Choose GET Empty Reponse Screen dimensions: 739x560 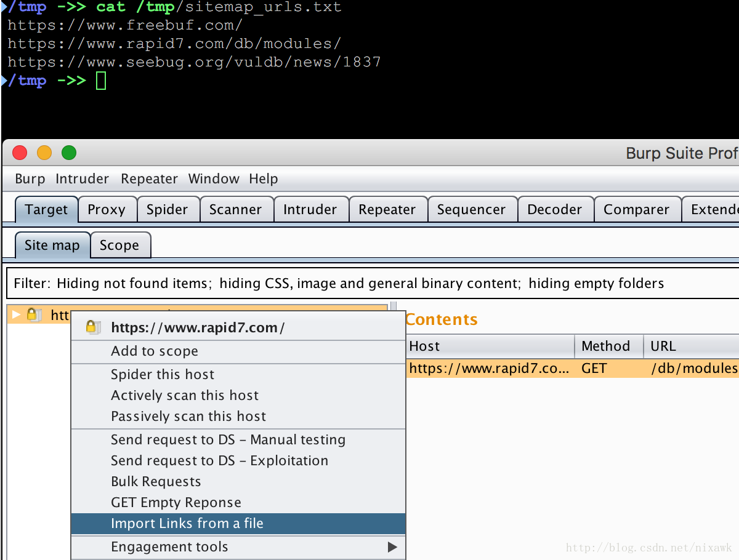pyautogui.click(x=238, y=503)
